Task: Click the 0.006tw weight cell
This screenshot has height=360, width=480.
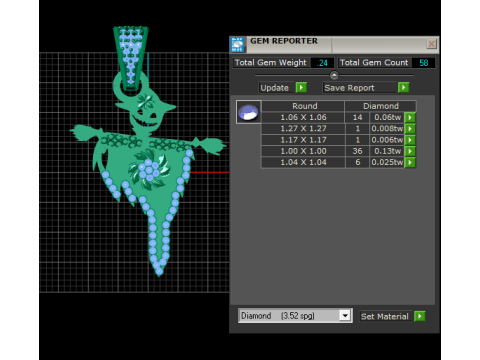Action: pyautogui.click(x=387, y=140)
